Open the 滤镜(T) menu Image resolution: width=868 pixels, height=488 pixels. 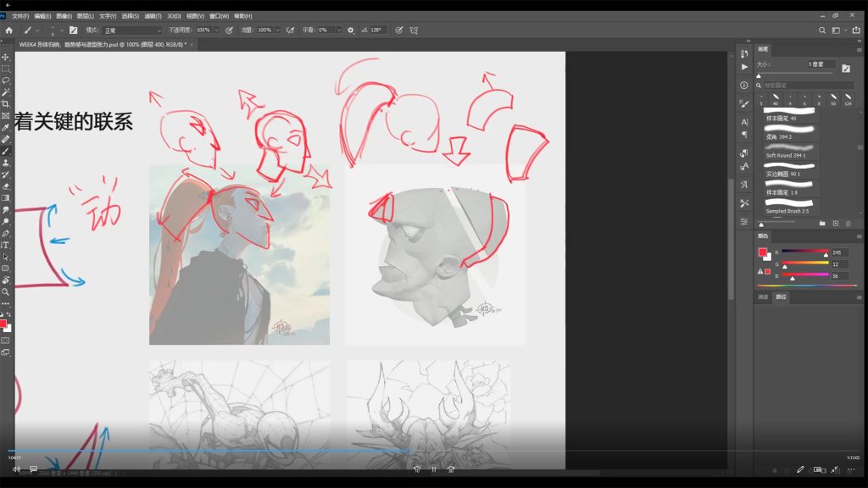[153, 16]
